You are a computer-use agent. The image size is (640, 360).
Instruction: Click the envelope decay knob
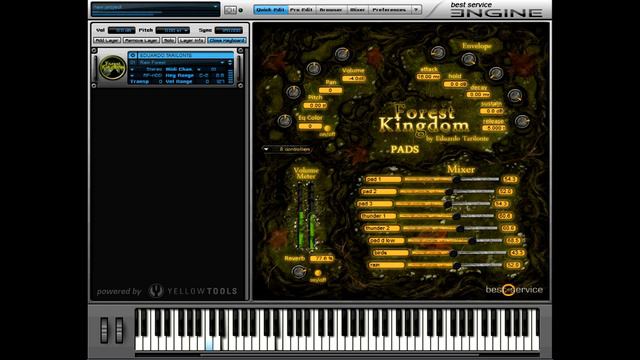tap(496, 74)
